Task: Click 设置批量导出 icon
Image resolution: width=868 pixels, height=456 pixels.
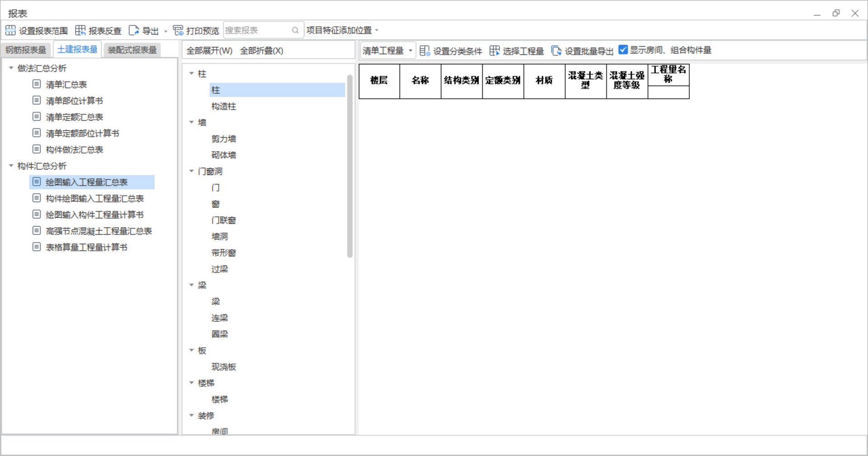Action: (x=556, y=51)
